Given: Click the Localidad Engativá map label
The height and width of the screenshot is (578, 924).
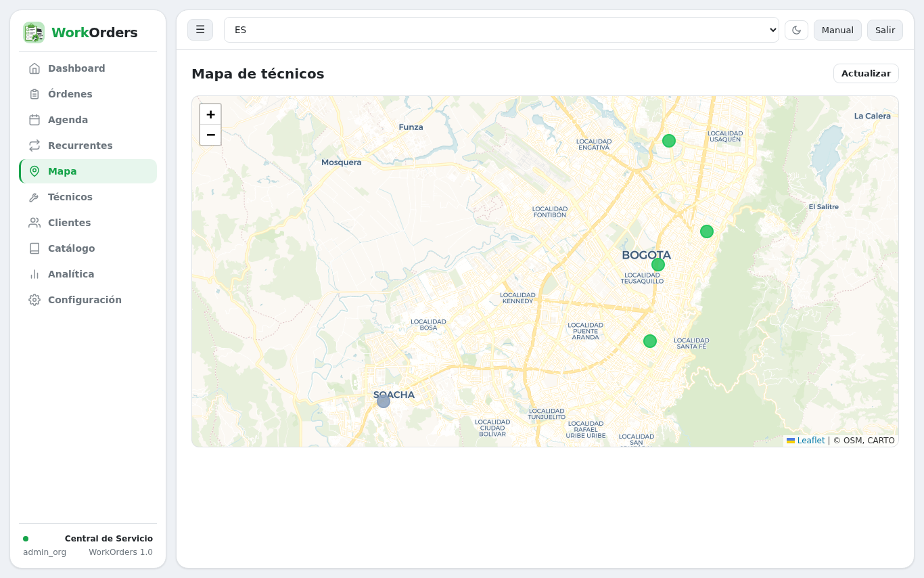Looking at the screenshot, I should click(x=594, y=144).
